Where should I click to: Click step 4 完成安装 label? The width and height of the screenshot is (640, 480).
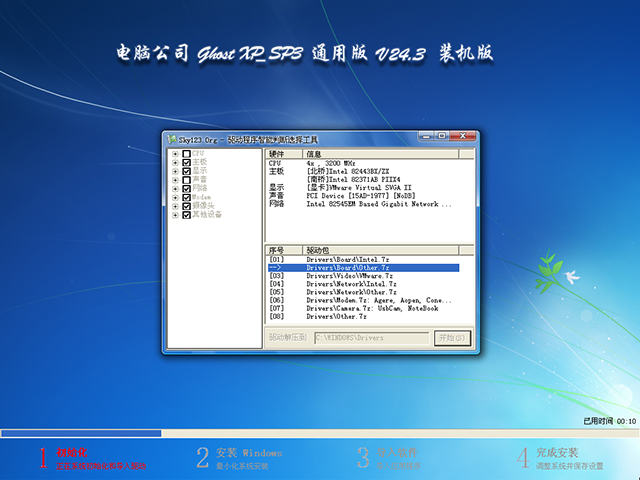(x=556, y=453)
